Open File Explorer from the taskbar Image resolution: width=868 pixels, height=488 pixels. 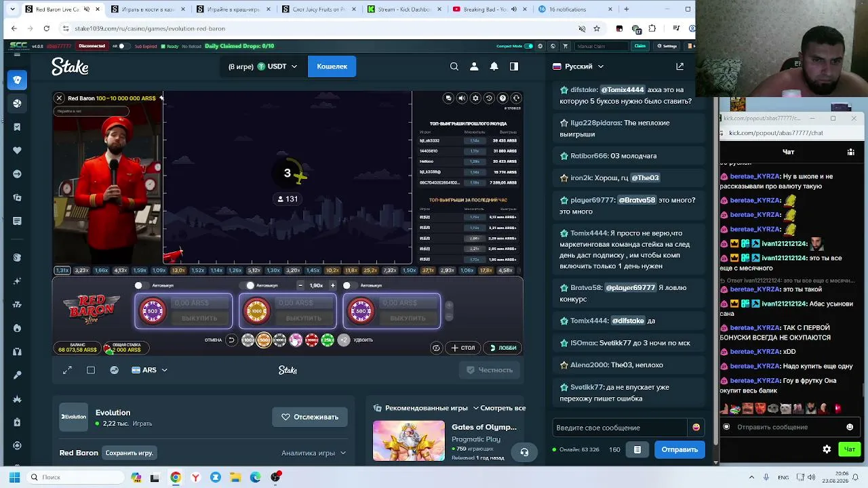pos(235,477)
